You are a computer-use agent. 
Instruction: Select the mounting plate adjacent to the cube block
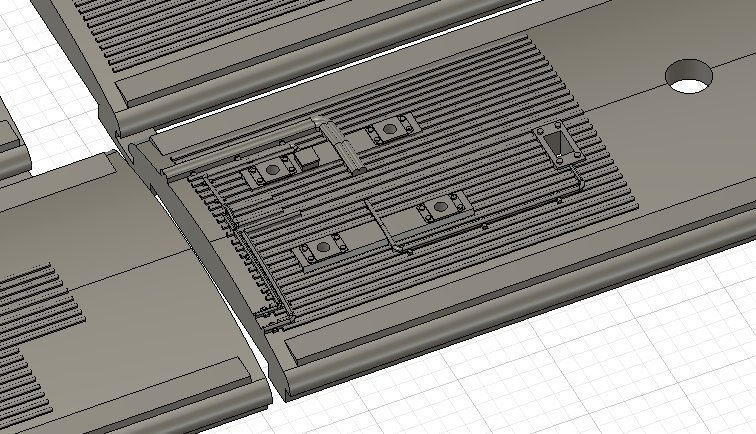click(271, 169)
